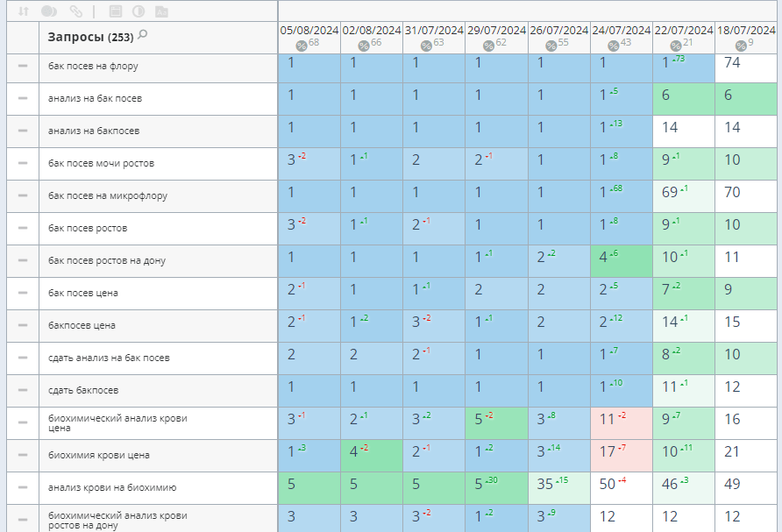The height and width of the screenshot is (532, 782).
Task: Click pink cell 17 in 'биохимия крови цена' row
Action: pyautogui.click(x=622, y=456)
